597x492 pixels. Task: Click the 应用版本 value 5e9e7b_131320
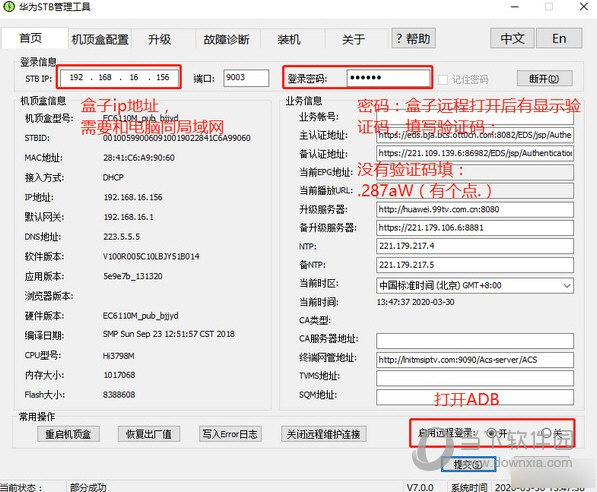coord(133,276)
